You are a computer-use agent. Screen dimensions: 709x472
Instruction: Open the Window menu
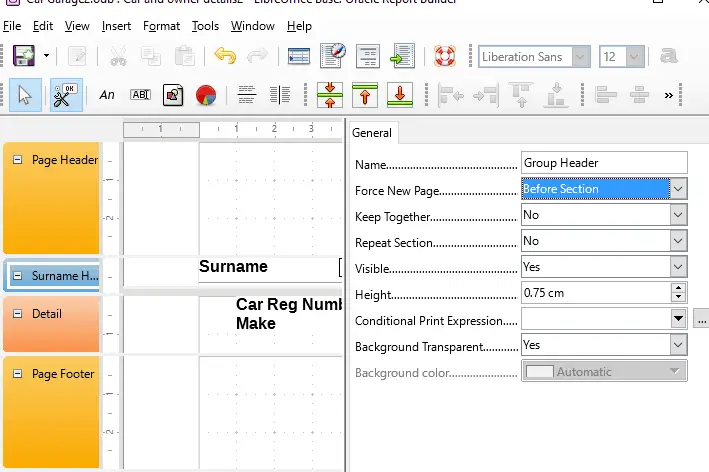[253, 26]
